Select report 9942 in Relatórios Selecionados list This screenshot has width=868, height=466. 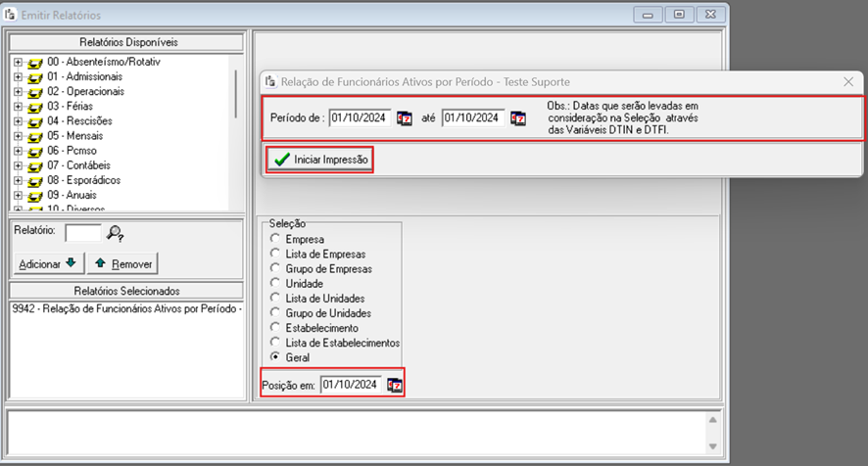pos(125,309)
